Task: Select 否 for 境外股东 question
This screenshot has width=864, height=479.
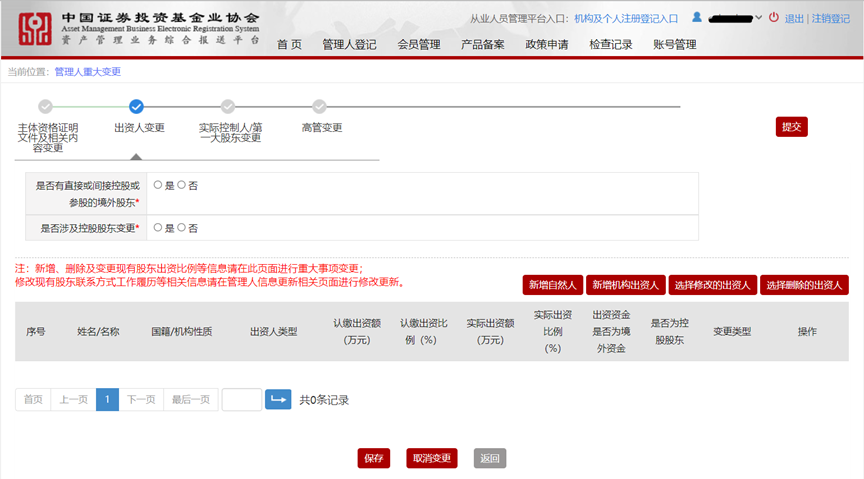Action: 181,185
